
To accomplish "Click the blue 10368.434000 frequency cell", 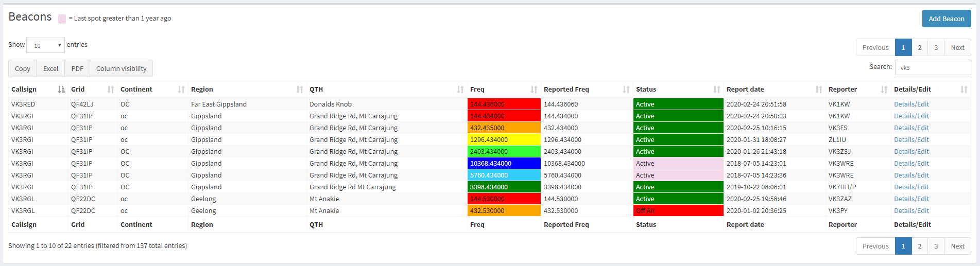I will click(x=504, y=164).
